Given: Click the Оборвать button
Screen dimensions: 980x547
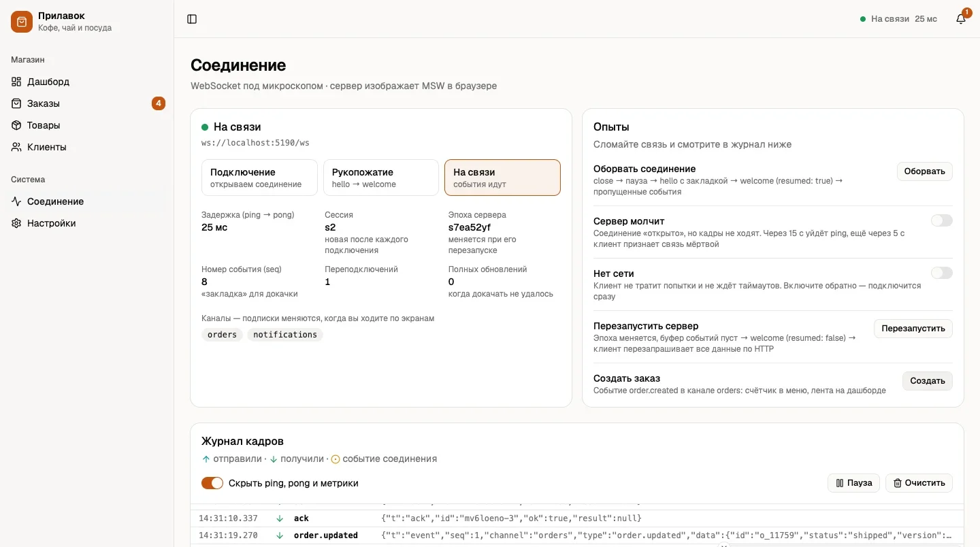Looking at the screenshot, I should (925, 171).
